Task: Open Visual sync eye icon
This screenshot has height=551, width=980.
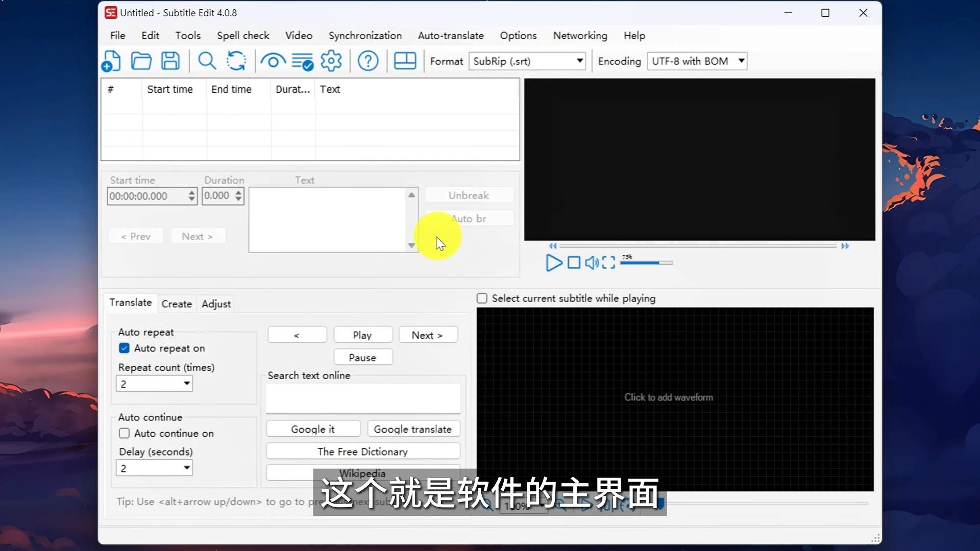Action: click(x=273, y=61)
